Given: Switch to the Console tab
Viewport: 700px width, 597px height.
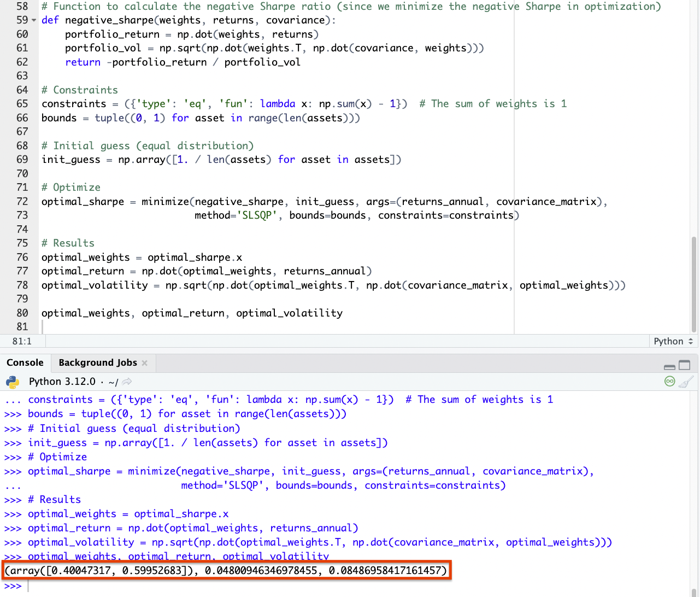Looking at the screenshot, I should tap(25, 362).
